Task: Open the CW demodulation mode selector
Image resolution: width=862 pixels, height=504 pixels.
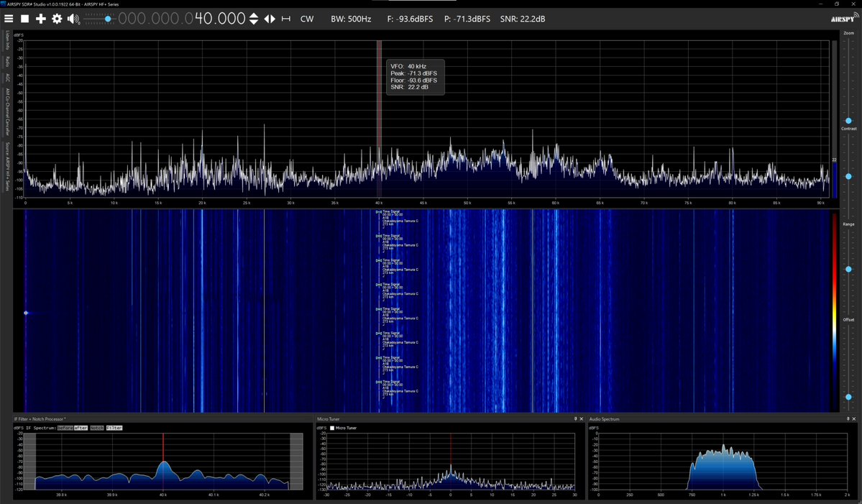Action: (307, 19)
